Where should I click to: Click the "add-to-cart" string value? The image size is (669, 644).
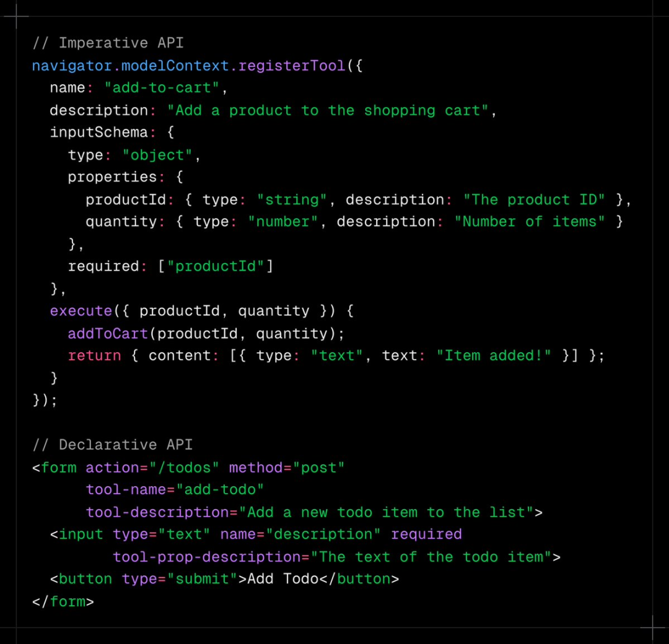[162, 88]
